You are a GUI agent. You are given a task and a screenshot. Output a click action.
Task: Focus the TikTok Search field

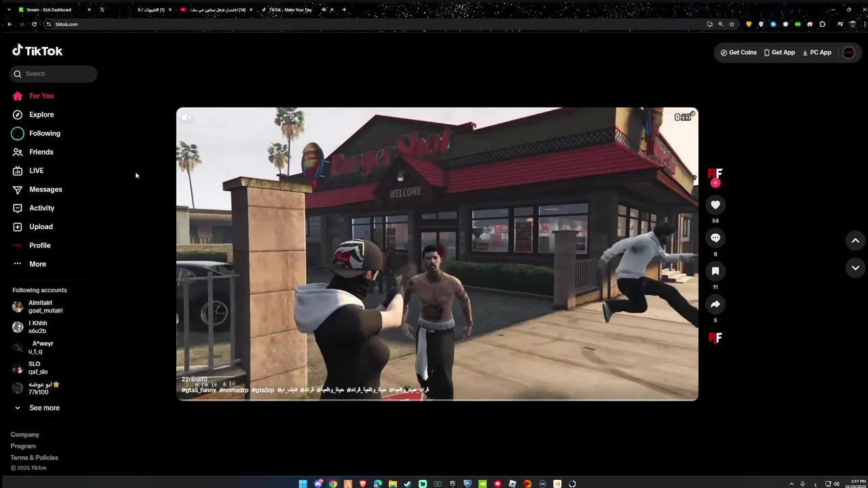point(54,74)
